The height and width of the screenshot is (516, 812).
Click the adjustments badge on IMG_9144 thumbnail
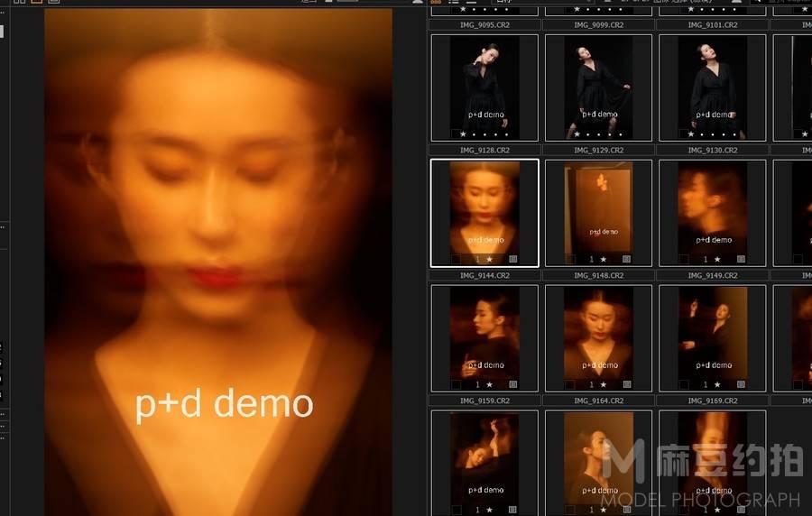coord(512,259)
